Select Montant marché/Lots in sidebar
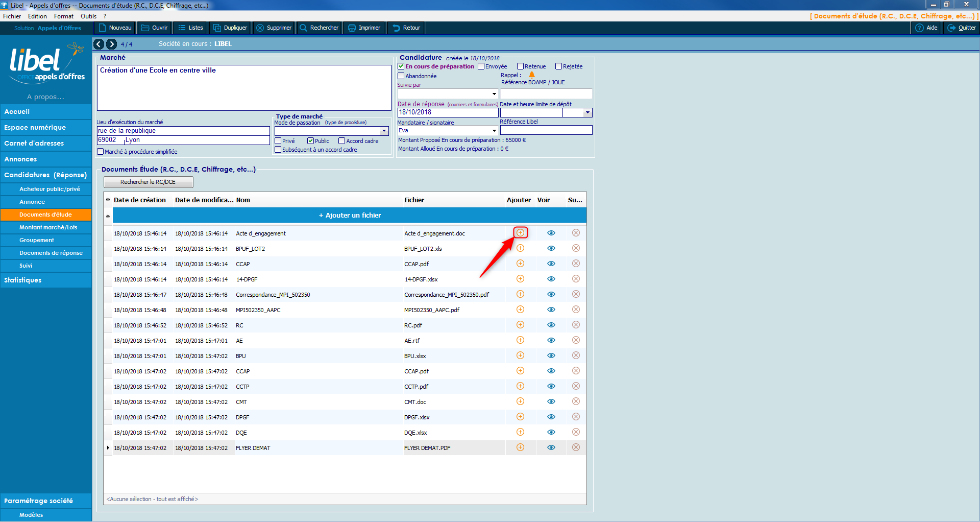 [x=46, y=227]
